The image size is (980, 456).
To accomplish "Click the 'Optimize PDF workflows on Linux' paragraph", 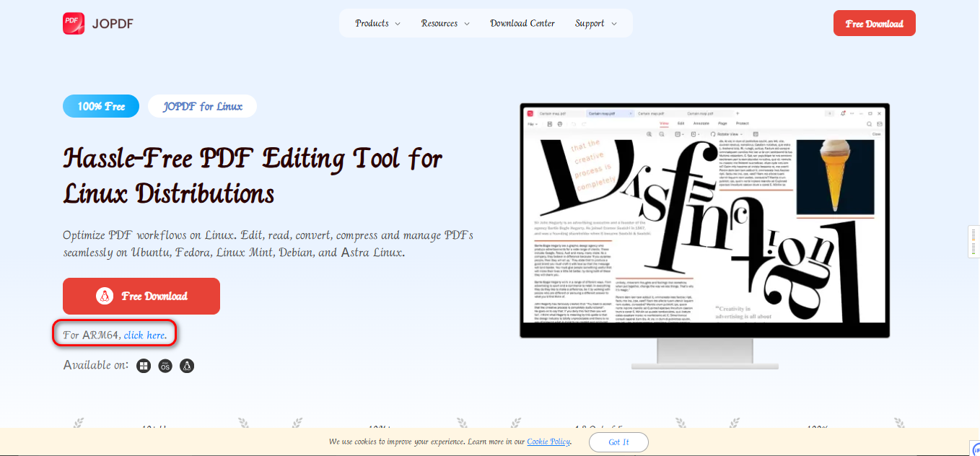I will (x=268, y=244).
